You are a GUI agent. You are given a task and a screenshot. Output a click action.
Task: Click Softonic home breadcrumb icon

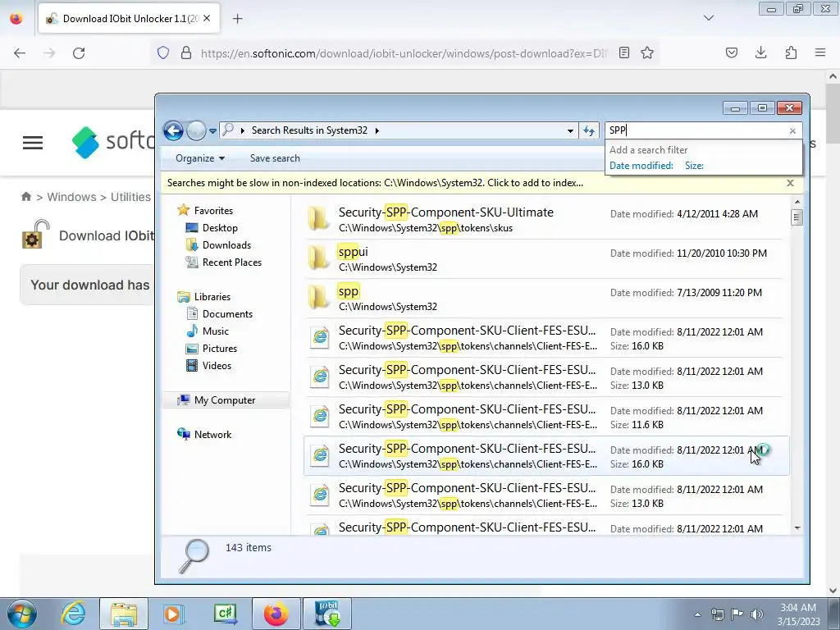click(26, 197)
